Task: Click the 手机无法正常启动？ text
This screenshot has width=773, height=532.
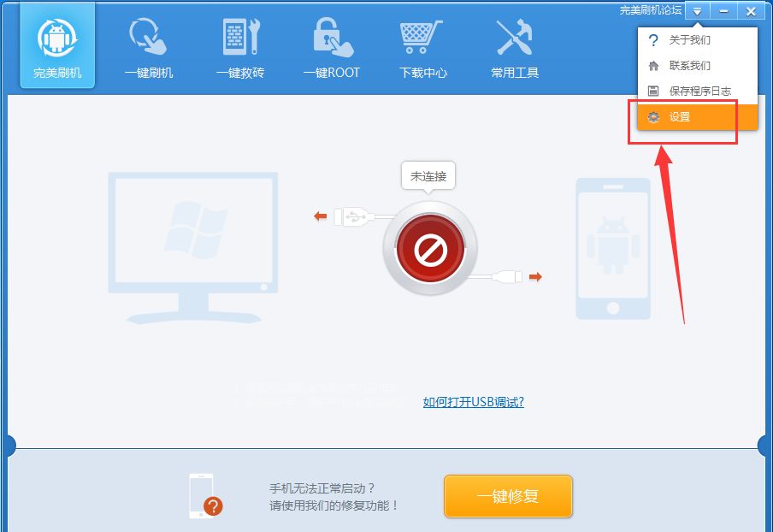Action: point(322,488)
